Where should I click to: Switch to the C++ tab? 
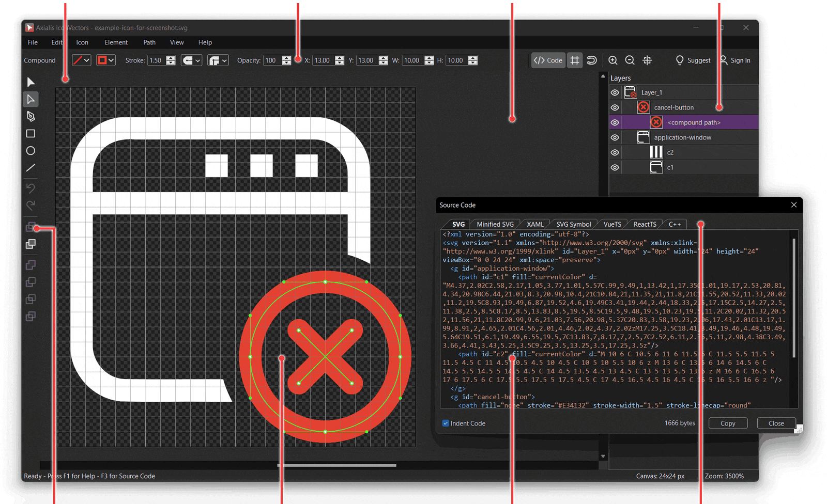pos(675,224)
